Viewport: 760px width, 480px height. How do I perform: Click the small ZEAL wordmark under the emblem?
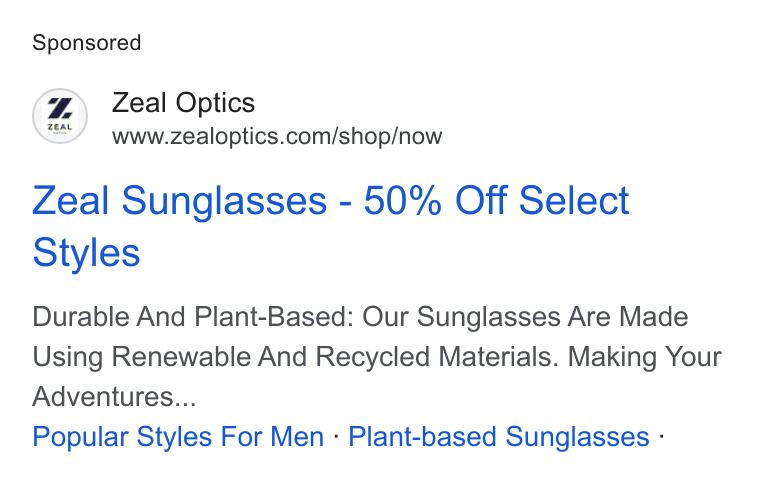pos(60,127)
